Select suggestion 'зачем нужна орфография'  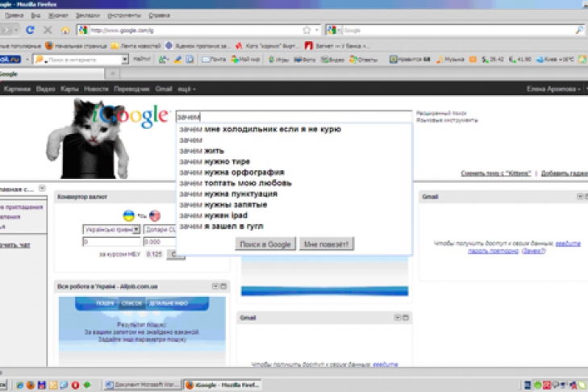232,172
